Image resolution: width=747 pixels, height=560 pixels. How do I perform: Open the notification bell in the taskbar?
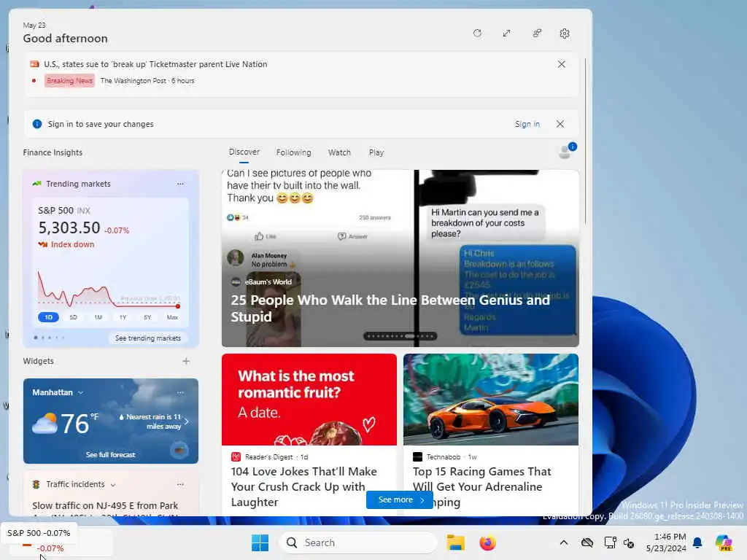tap(697, 542)
